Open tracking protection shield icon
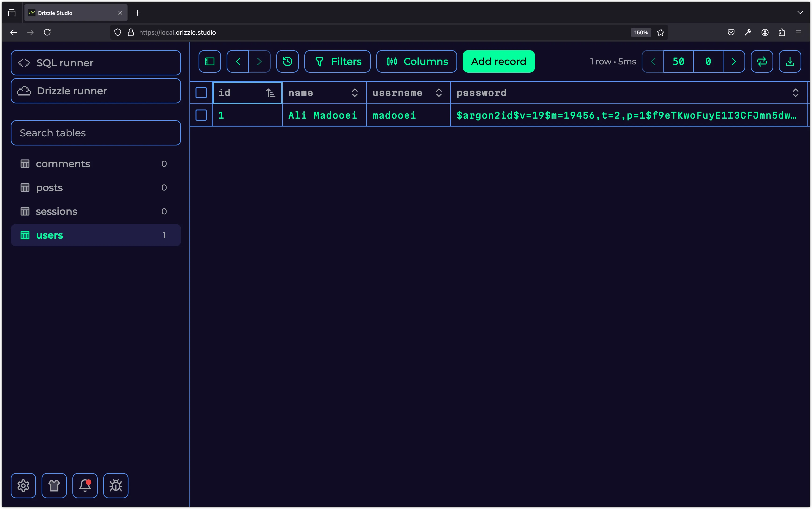This screenshot has width=812, height=509. [118, 32]
